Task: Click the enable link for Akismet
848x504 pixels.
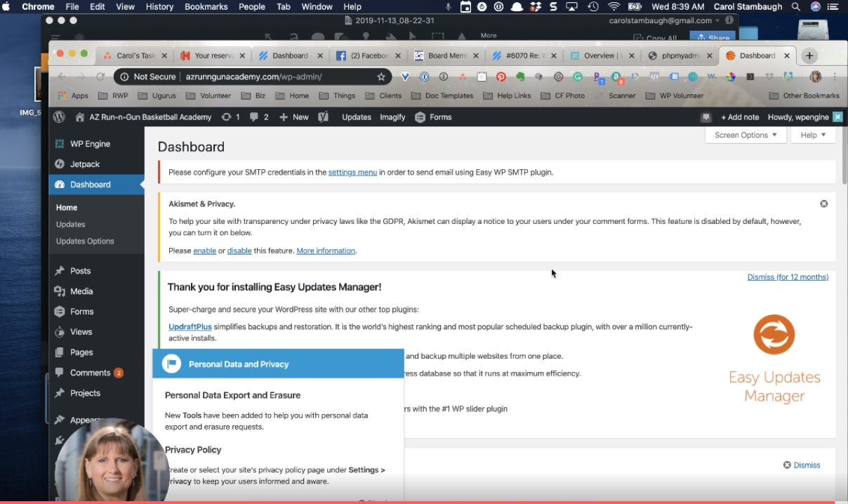Action: coord(204,251)
